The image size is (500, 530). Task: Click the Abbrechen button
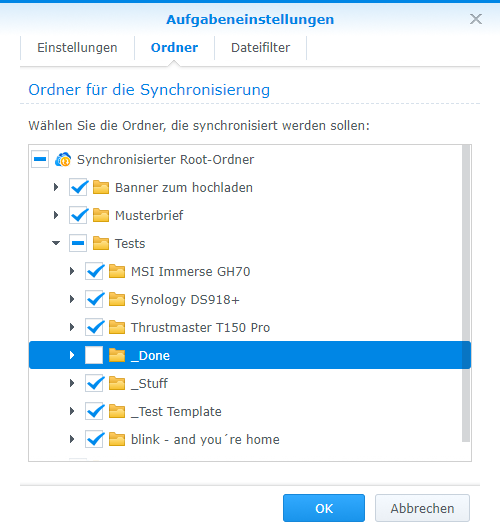pyautogui.click(x=422, y=508)
